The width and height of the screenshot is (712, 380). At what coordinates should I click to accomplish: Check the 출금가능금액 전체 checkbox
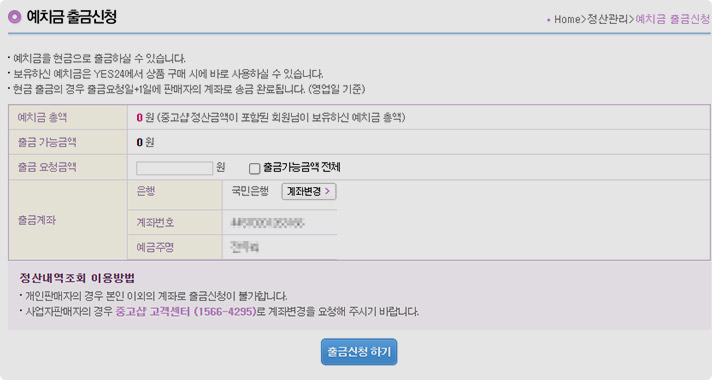click(254, 168)
